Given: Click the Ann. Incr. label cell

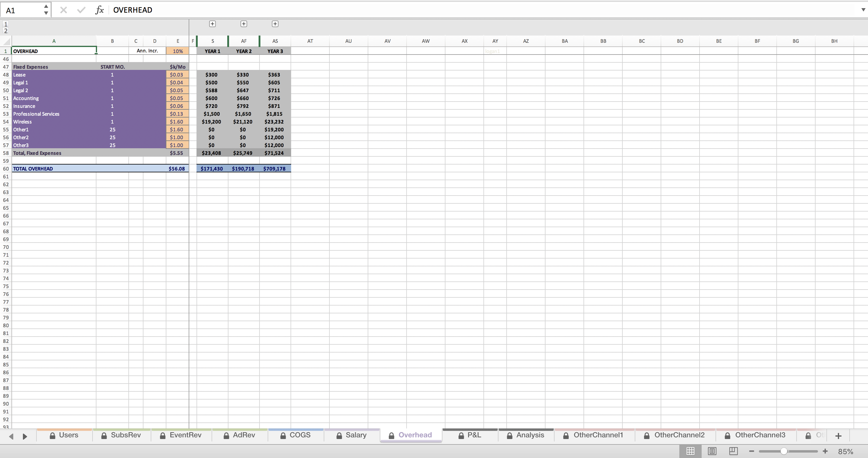Looking at the screenshot, I should pos(147,51).
